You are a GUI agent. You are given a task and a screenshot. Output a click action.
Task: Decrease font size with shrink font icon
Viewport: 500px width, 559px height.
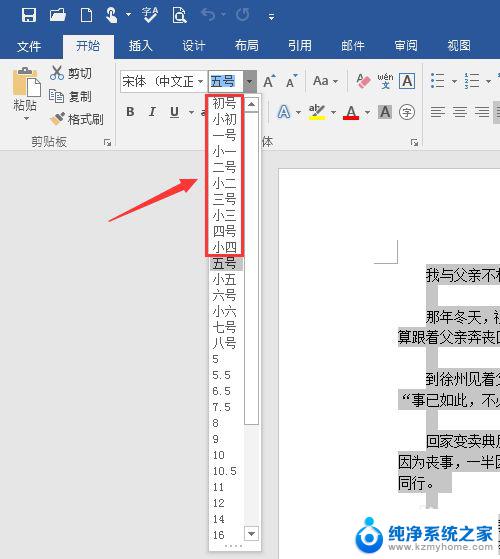292,82
